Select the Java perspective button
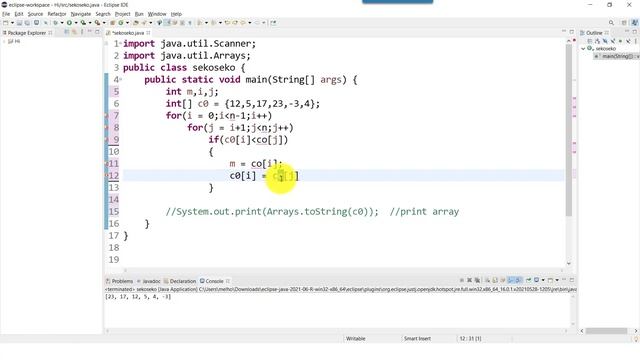640x360 pixels. click(635, 23)
